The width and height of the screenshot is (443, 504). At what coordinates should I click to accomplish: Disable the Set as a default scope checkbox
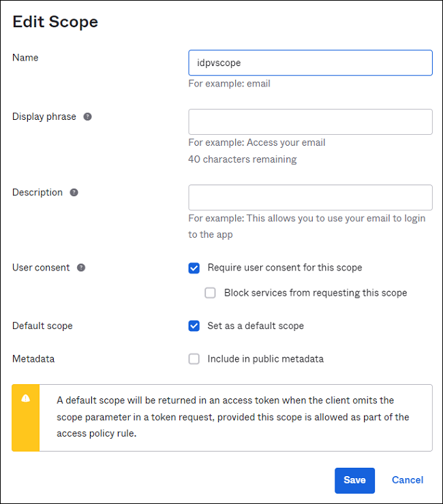(194, 326)
